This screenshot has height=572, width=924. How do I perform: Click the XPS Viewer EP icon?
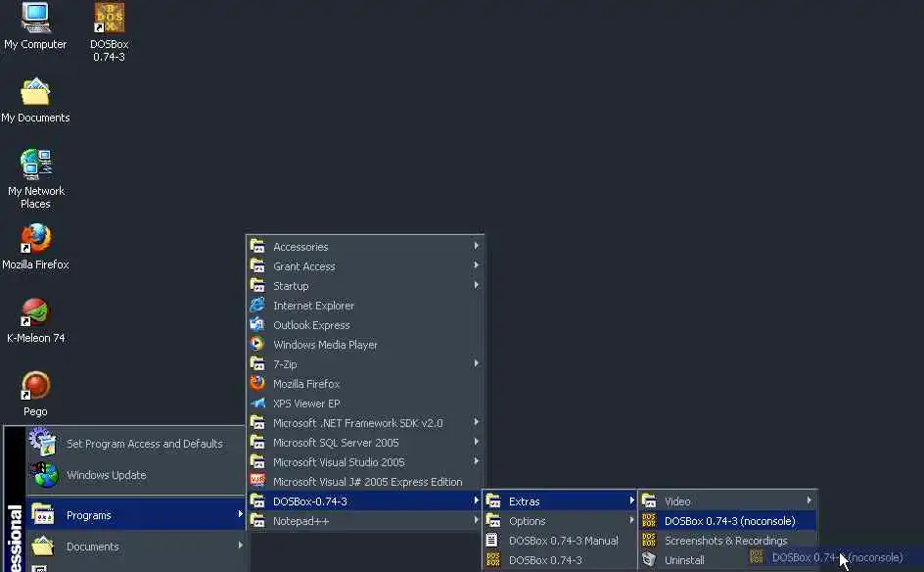[257, 403]
